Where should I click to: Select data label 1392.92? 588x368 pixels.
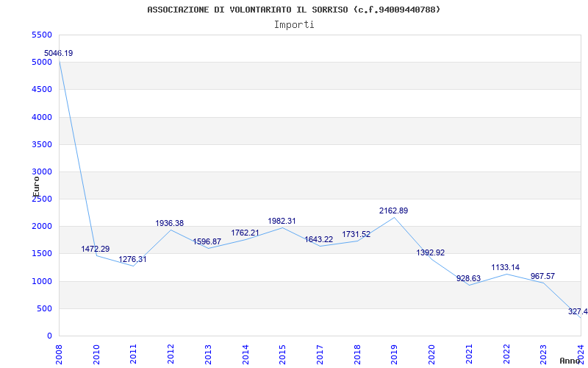tap(431, 253)
